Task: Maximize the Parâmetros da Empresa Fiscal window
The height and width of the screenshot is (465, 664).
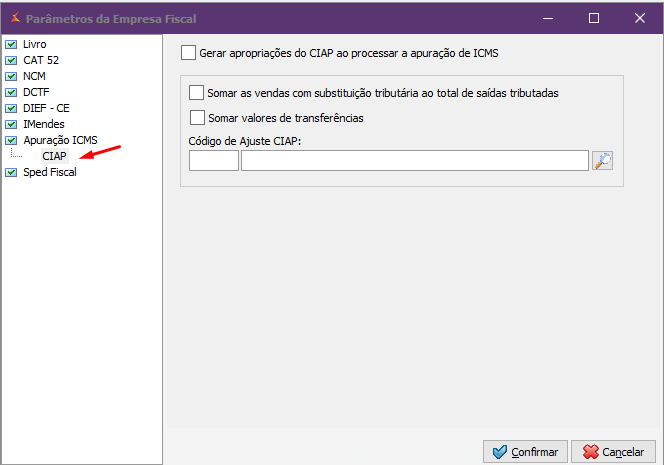Action: click(x=594, y=18)
